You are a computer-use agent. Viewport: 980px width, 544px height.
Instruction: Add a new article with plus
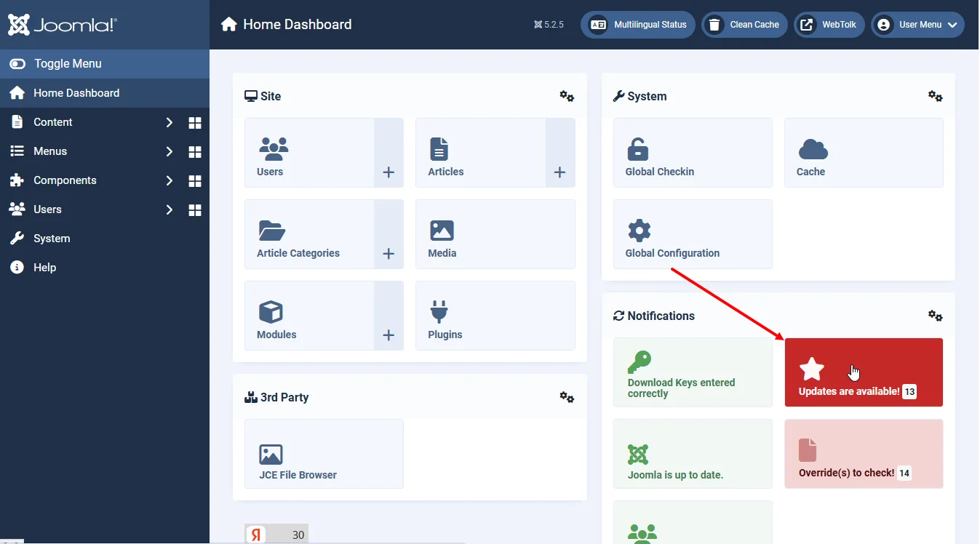[559, 153]
